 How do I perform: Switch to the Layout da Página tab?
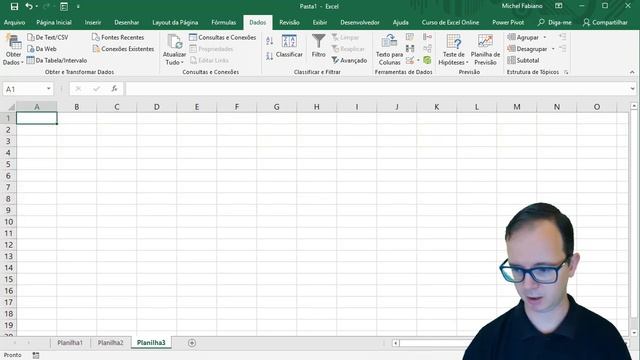pos(175,22)
